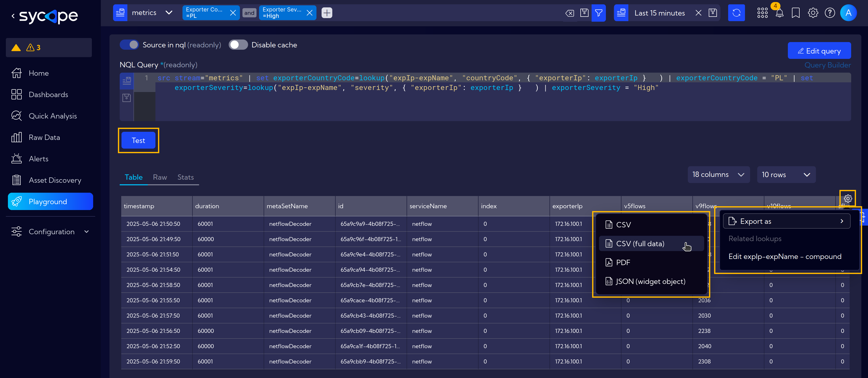Clear all filters with the backspace icon
Image resolution: width=868 pixels, height=378 pixels.
pyautogui.click(x=569, y=13)
